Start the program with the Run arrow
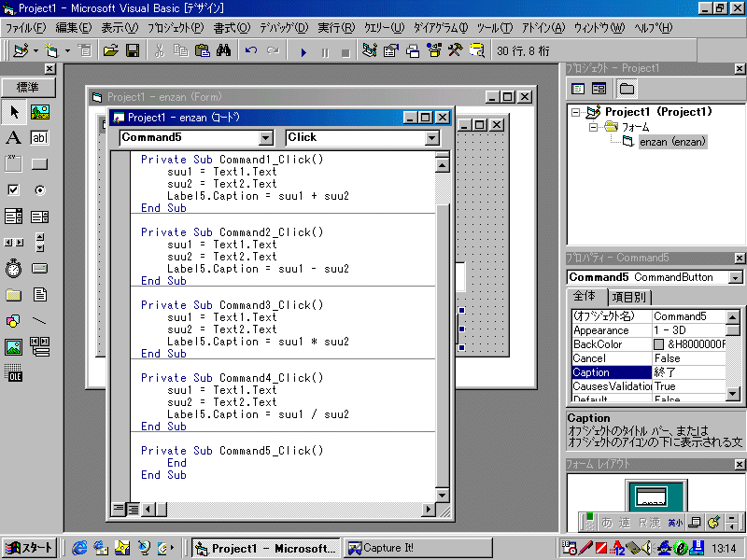 [x=303, y=51]
